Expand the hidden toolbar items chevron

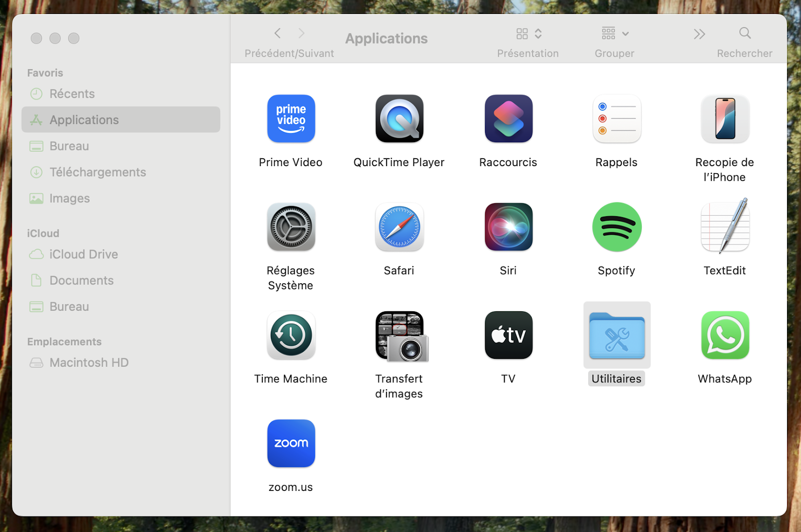(x=699, y=34)
